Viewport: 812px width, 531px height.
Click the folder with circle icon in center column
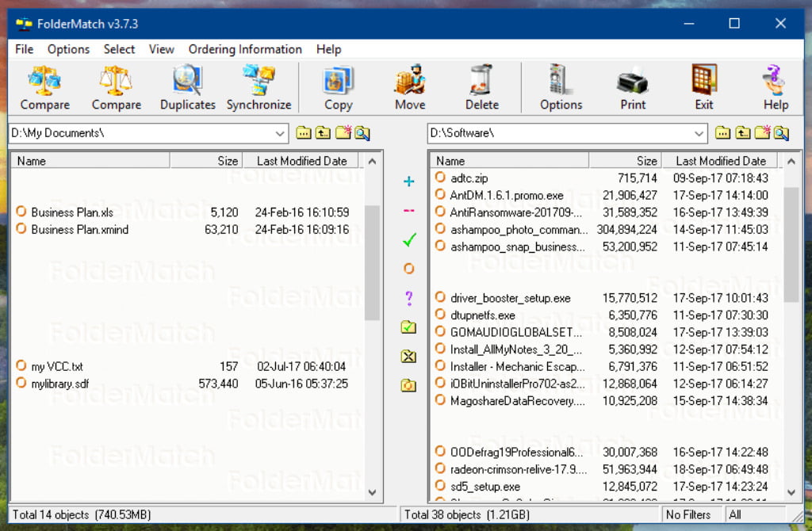[x=408, y=385]
